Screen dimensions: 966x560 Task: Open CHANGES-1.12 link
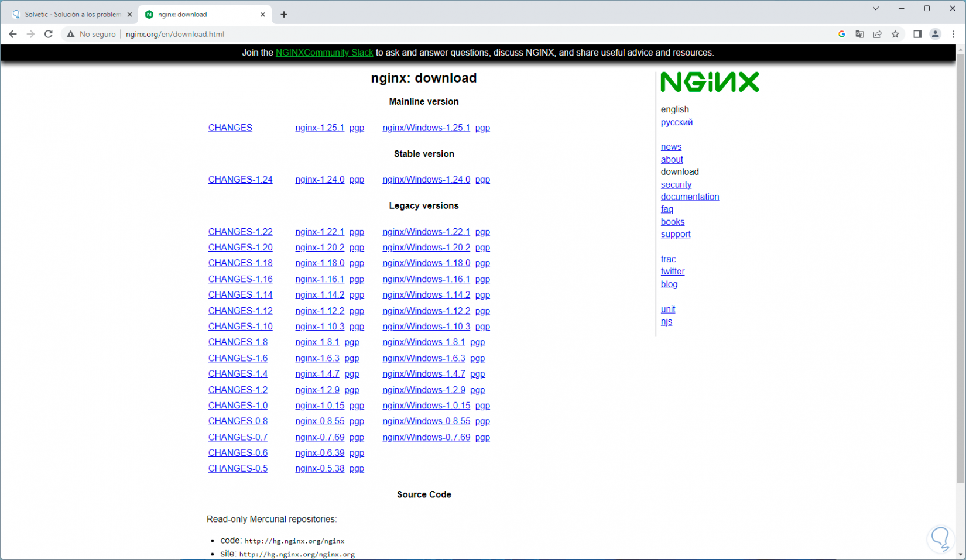coord(240,311)
